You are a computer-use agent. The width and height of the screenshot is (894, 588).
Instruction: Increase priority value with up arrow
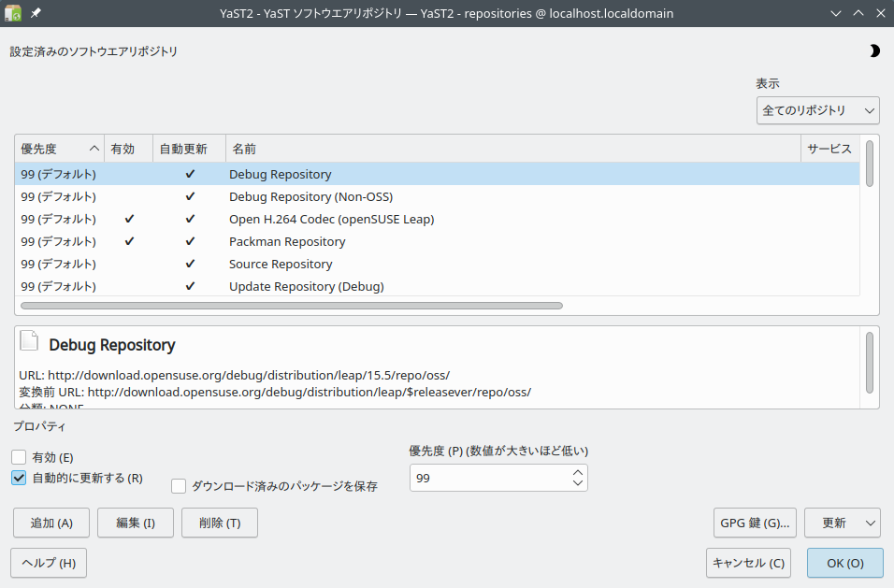[x=578, y=473]
